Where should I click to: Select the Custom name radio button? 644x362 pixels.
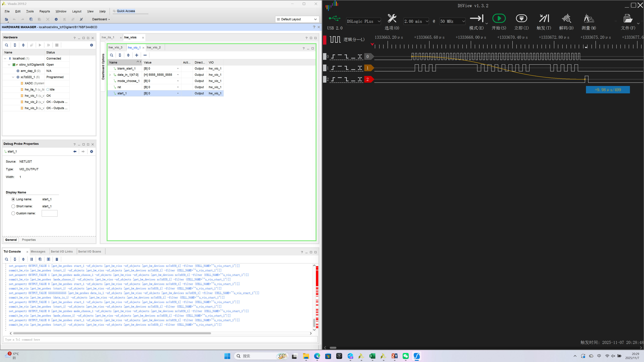(x=13, y=213)
